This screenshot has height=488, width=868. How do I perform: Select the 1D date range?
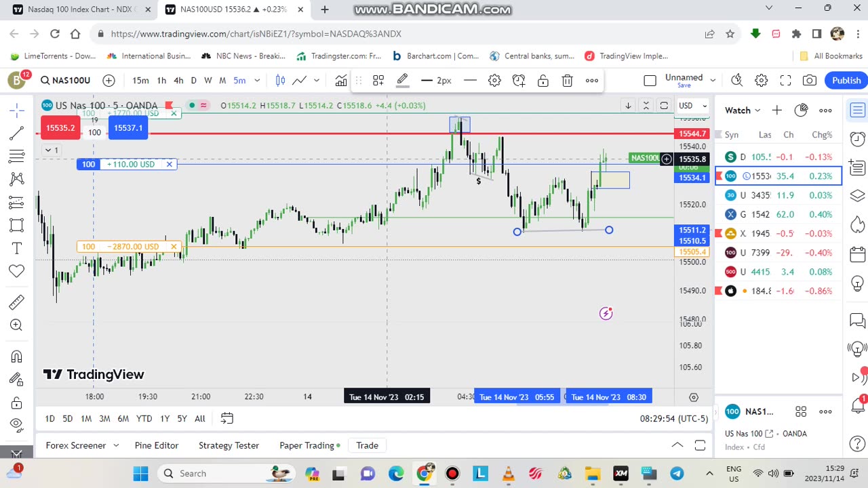tap(50, 419)
